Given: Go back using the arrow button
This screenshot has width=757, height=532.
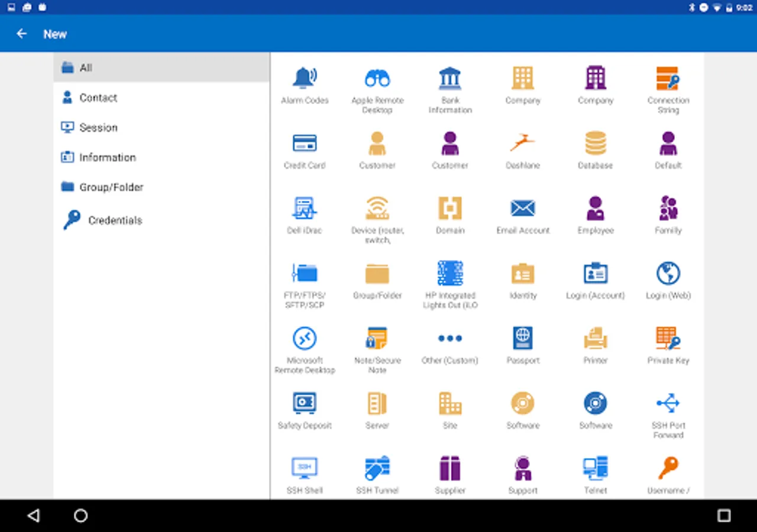Looking at the screenshot, I should [22, 34].
